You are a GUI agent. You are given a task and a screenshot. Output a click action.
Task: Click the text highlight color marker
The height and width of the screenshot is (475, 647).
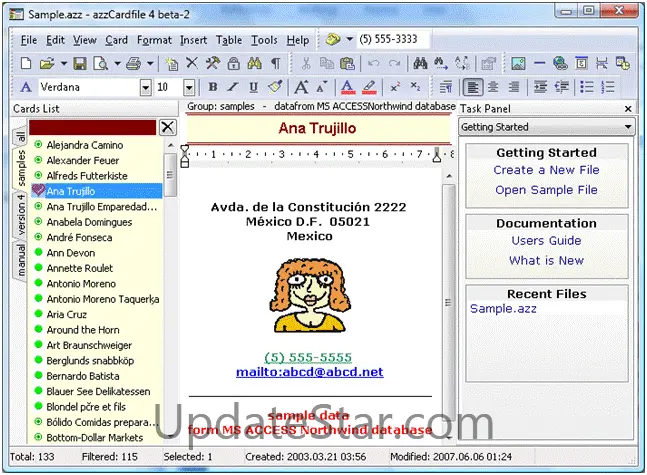click(369, 87)
